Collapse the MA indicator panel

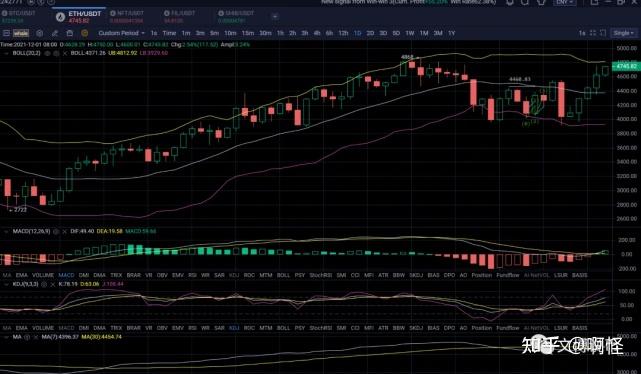[7, 337]
